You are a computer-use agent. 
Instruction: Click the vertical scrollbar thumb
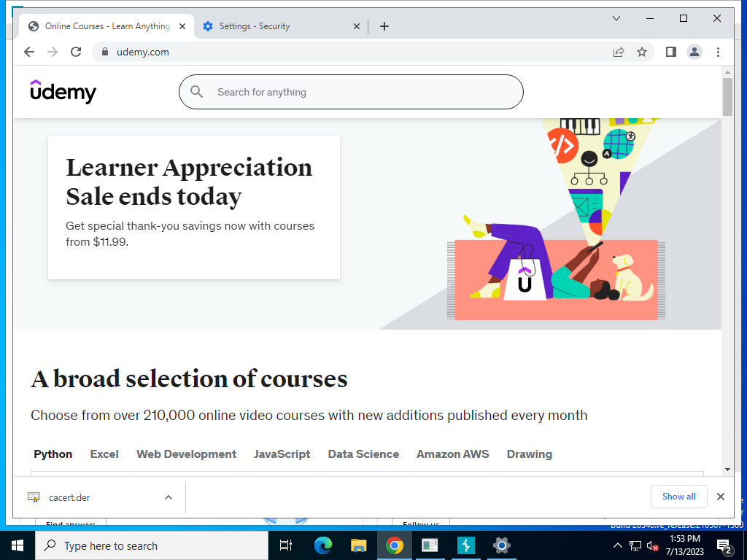727,97
